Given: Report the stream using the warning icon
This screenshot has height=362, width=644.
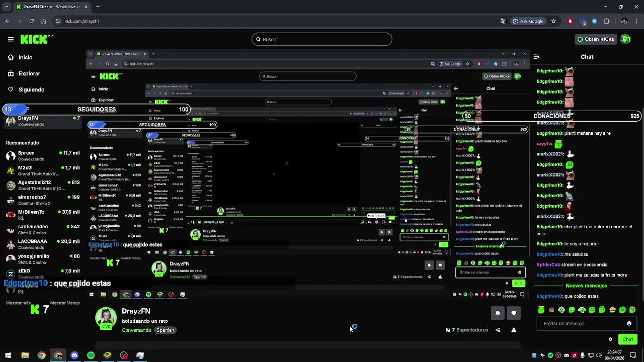Looking at the screenshot, I should point(514,330).
